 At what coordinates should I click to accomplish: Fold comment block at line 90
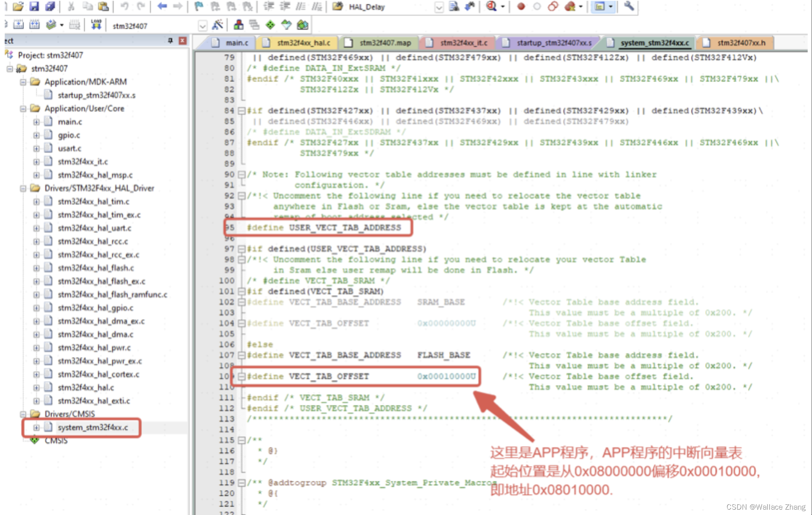coord(242,175)
